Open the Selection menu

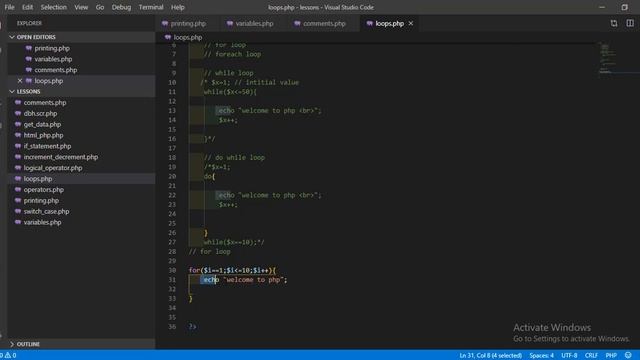click(53, 7)
